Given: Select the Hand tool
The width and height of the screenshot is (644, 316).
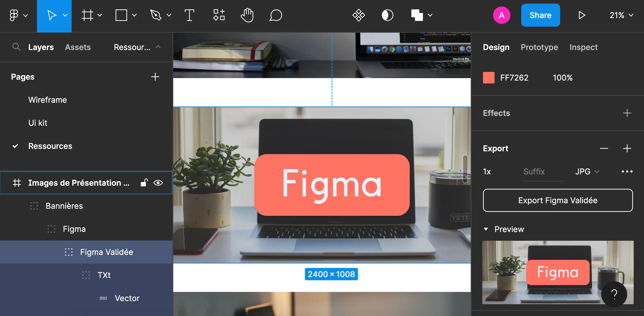Looking at the screenshot, I should click(x=247, y=16).
